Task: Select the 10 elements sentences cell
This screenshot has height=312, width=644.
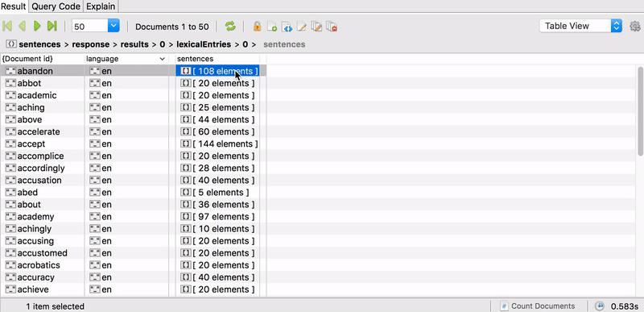Action: [x=217, y=229]
